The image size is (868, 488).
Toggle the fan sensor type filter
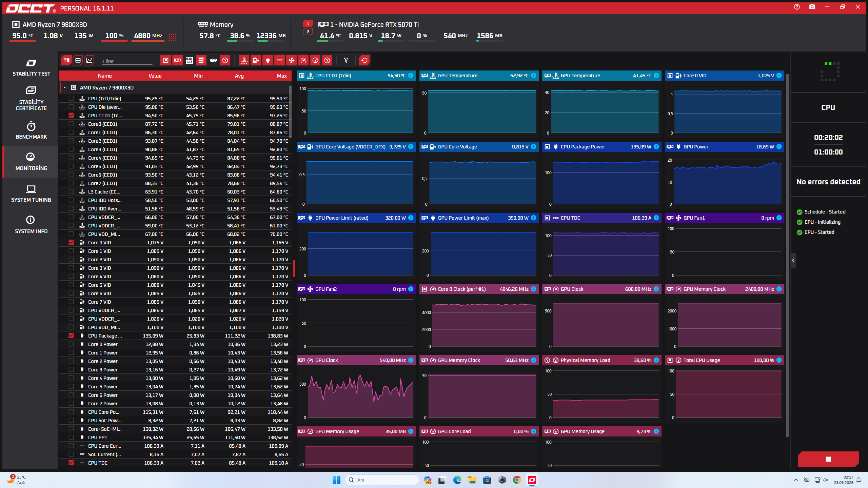(292, 60)
